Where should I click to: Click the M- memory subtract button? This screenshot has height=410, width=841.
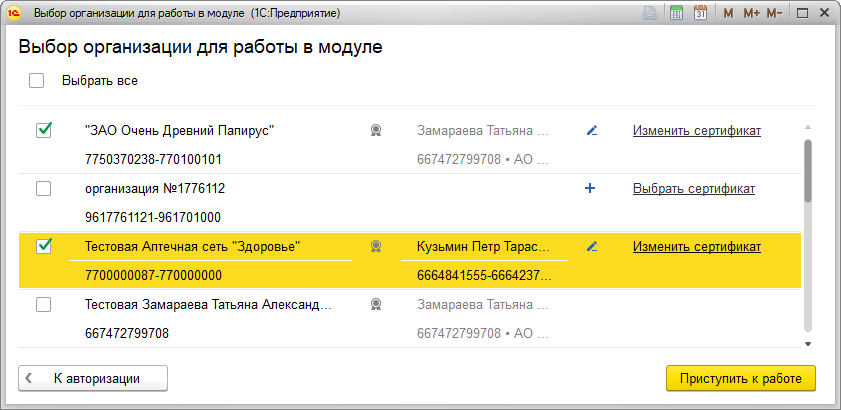point(774,14)
